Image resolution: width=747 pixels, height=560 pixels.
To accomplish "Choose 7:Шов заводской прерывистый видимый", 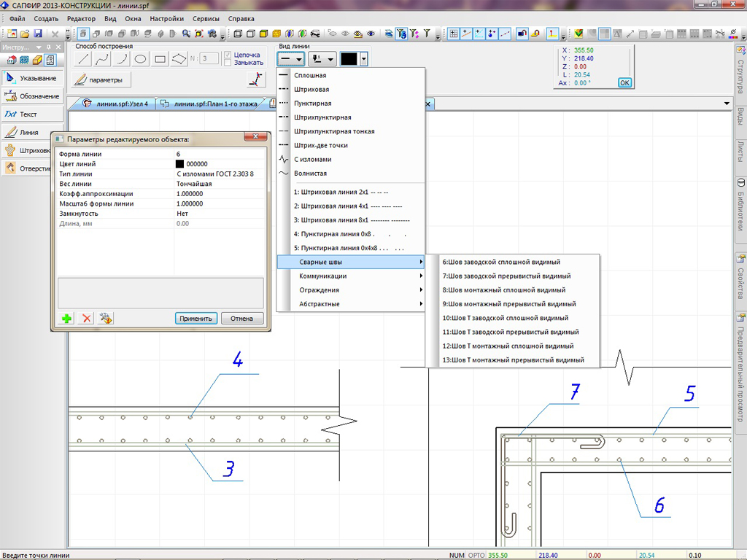I will 506,276.
